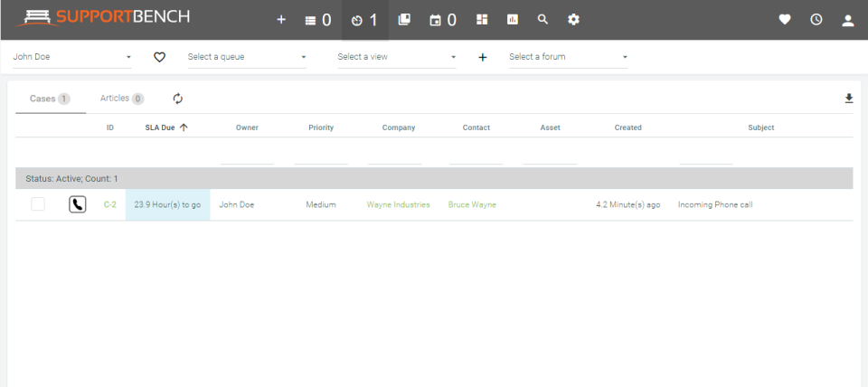Sort by the Created column header
Viewport: 868px width, 387px height.
tap(627, 127)
